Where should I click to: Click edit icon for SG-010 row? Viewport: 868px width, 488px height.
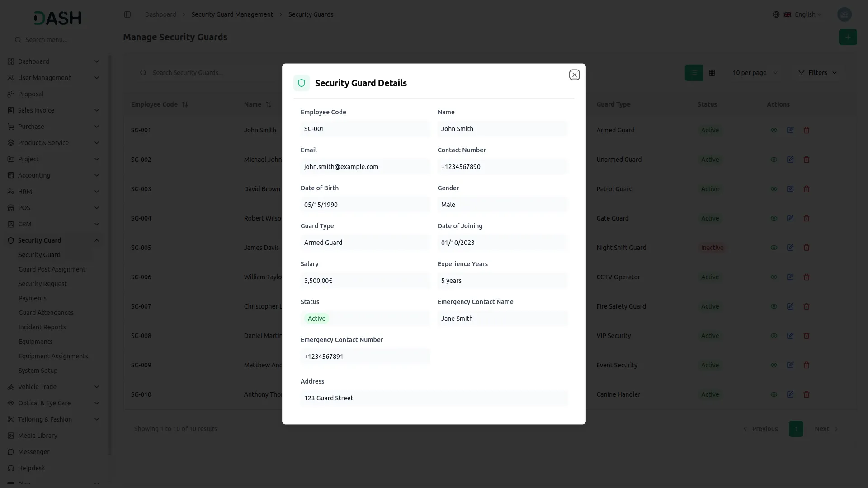tap(790, 394)
